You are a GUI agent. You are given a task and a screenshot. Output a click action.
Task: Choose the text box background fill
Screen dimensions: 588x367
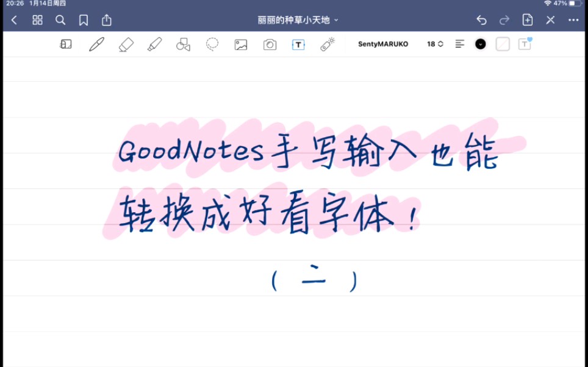coord(503,45)
